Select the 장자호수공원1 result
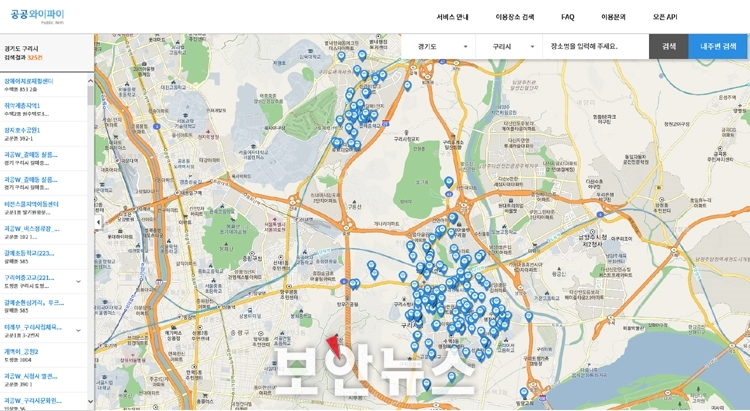 click(22, 130)
